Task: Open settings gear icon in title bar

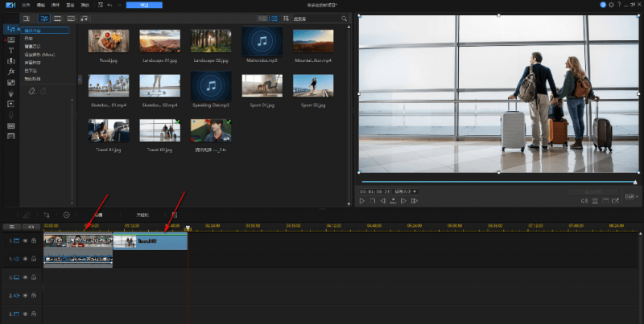Action: click(611, 5)
